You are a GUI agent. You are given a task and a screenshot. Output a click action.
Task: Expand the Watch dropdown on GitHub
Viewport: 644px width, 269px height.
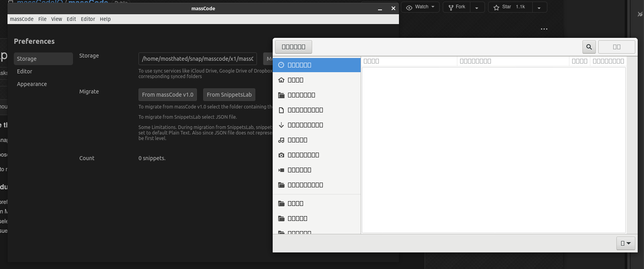click(x=420, y=7)
